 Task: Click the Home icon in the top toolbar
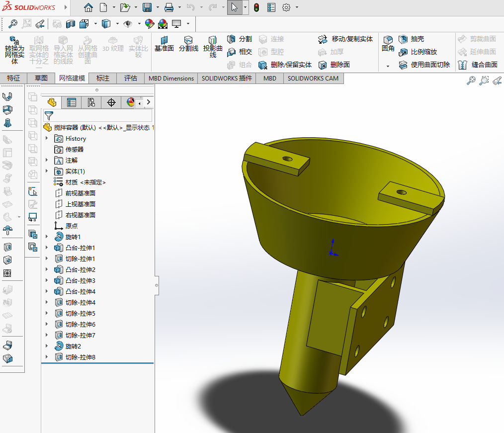coord(88,7)
